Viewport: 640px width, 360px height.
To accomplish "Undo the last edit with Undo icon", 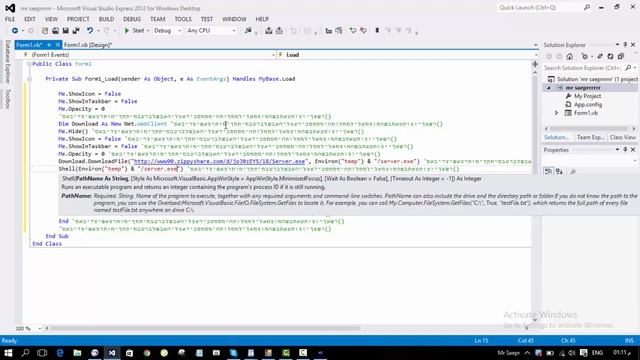I will click(89, 31).
